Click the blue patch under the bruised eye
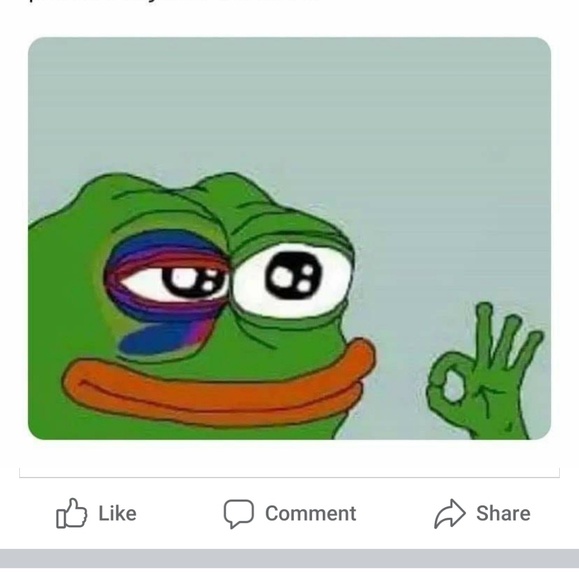This screenshot has height=580, width=579. point(159,338)
